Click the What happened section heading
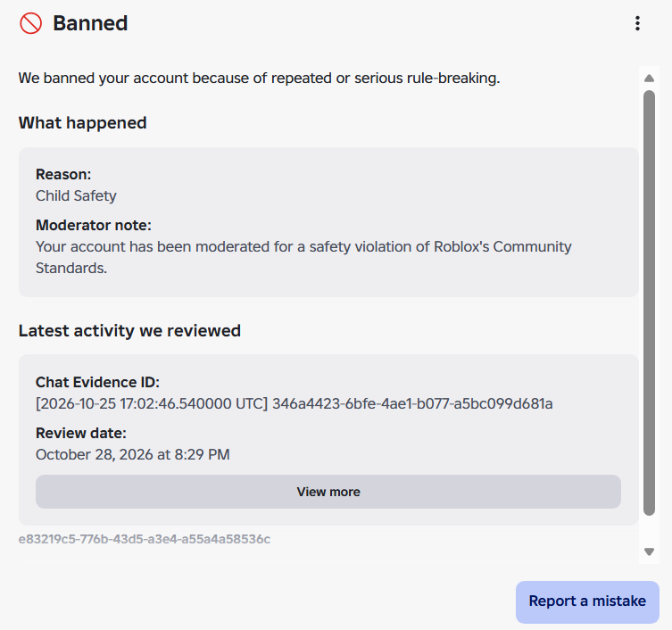672x630 pixels. tap(83, 123)
